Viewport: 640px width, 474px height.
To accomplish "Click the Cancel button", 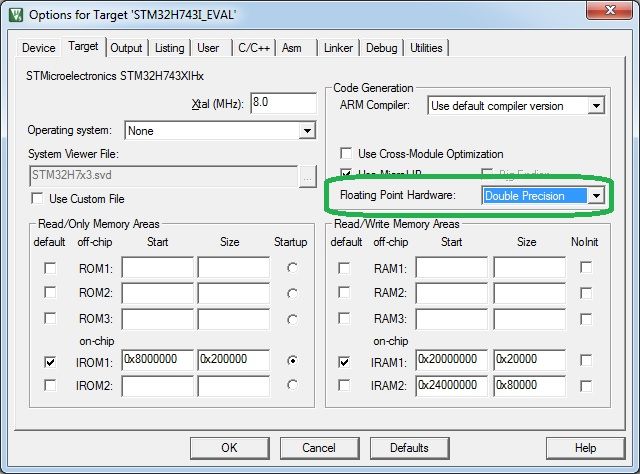I will point(320,448).
